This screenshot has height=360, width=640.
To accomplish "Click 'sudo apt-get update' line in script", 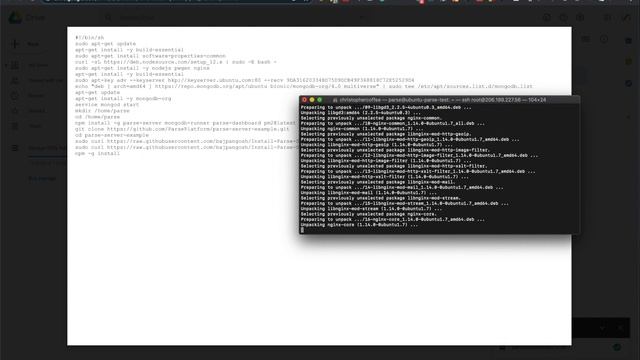I will 105,44.
